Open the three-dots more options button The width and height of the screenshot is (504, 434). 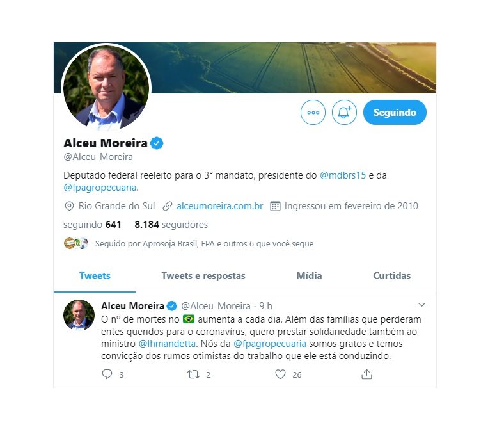point(313,112)
